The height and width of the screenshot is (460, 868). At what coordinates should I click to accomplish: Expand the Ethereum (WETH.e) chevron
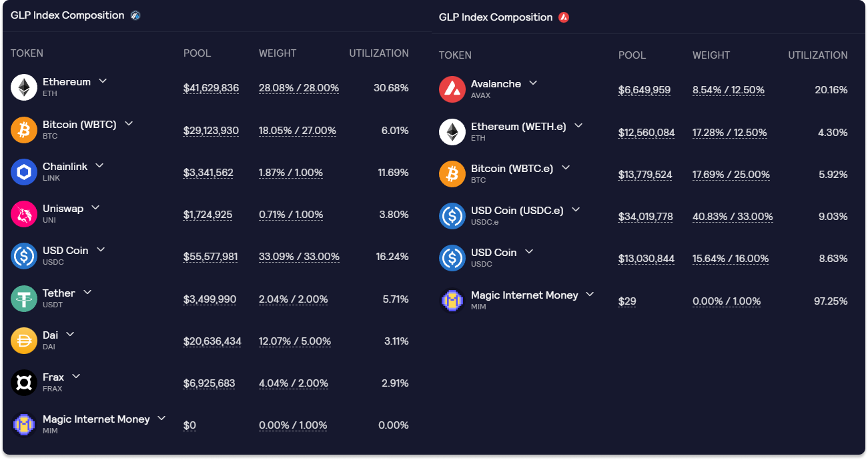point(578,125)
